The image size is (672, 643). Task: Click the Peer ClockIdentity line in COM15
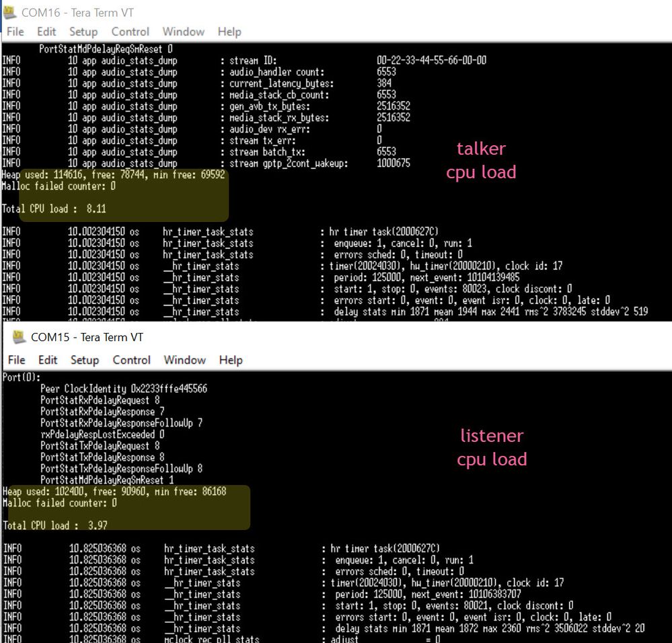click(124, 389)
